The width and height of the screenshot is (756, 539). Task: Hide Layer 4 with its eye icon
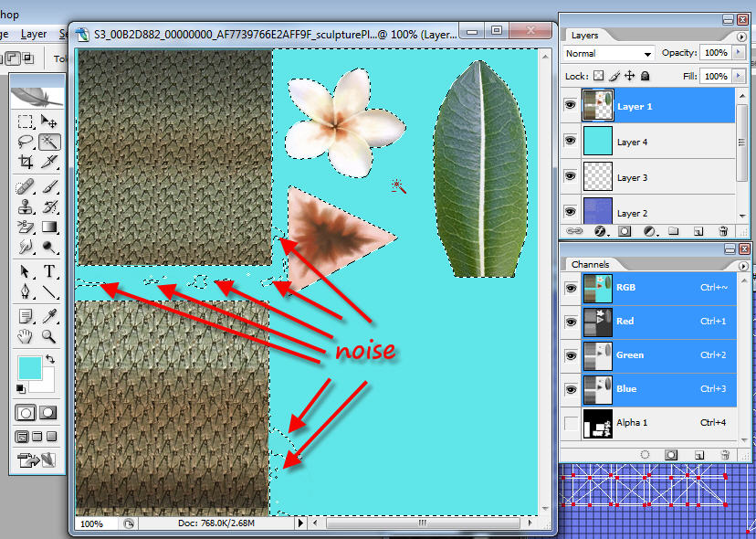pyautogui.click(x=571, y=142)
